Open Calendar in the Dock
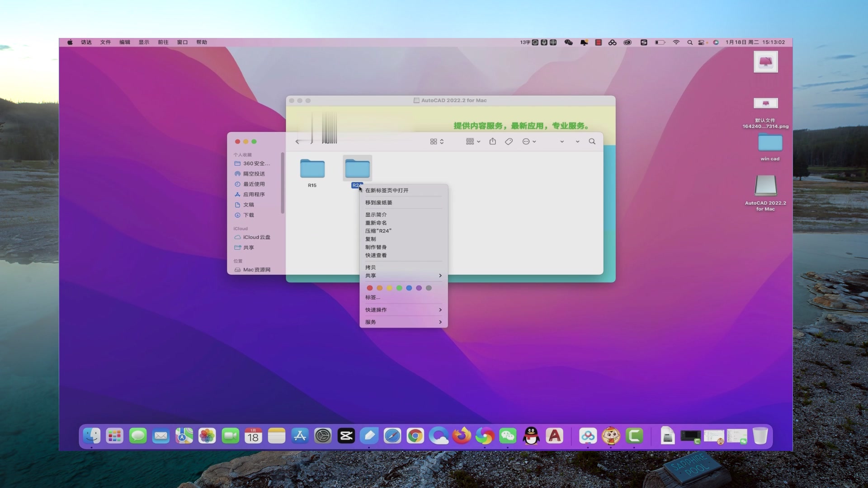Screen dimensions: 868x488 (x=253, y=436)
